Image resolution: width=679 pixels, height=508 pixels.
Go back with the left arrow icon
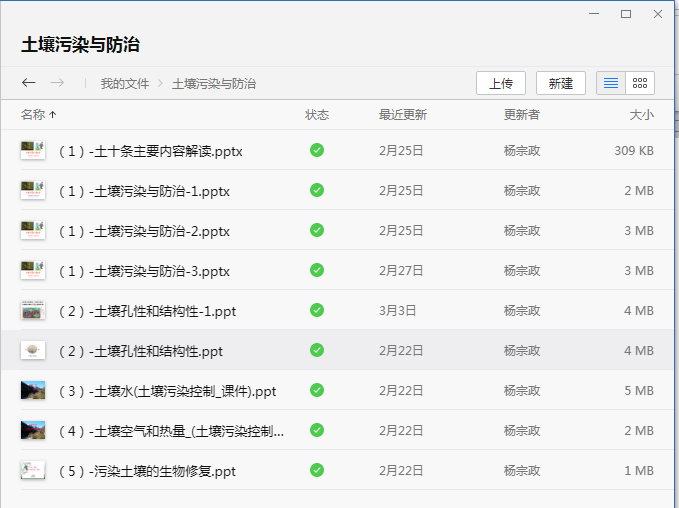tap(29, 82)
